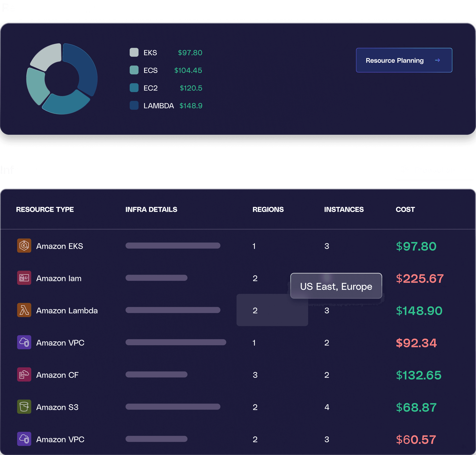Select the Amazon VPC name in the $60.57 row
The height and width of the screenshot is (455, 476).
pyautogui.click(x=60, y=440)
